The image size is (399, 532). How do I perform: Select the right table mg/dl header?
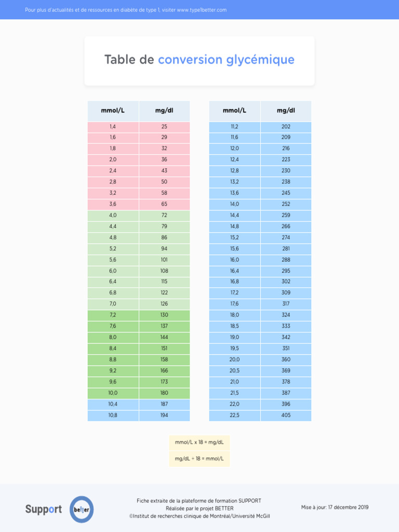coord(286,111)
